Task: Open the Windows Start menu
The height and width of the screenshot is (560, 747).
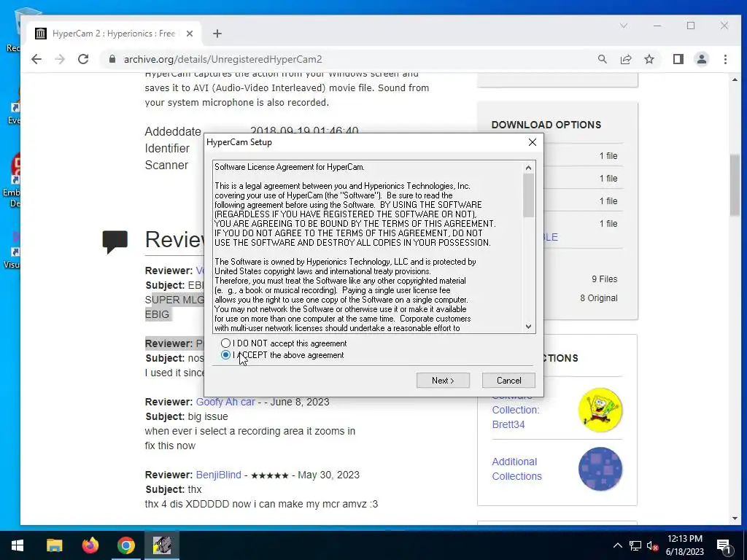Action: [18, 545]
